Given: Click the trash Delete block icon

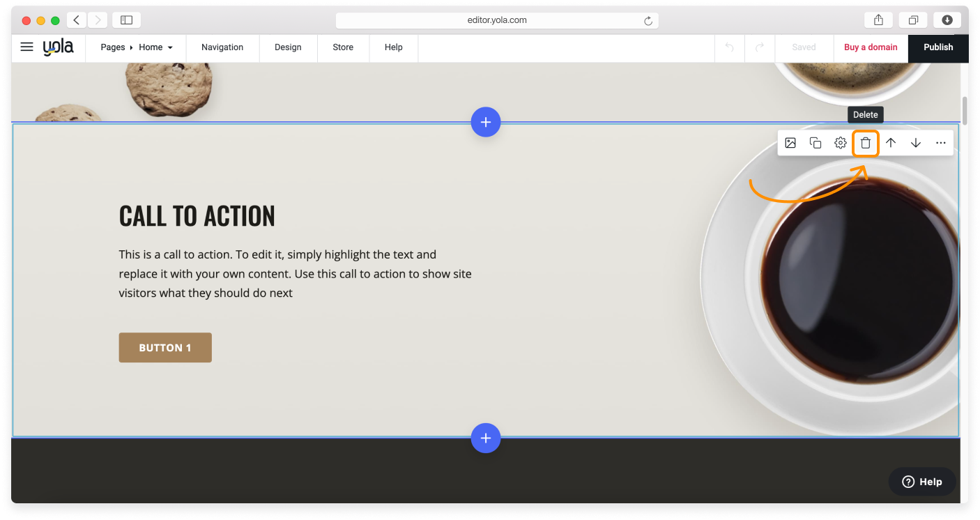Looking at the screenshot, I should [x=865, y=143].
